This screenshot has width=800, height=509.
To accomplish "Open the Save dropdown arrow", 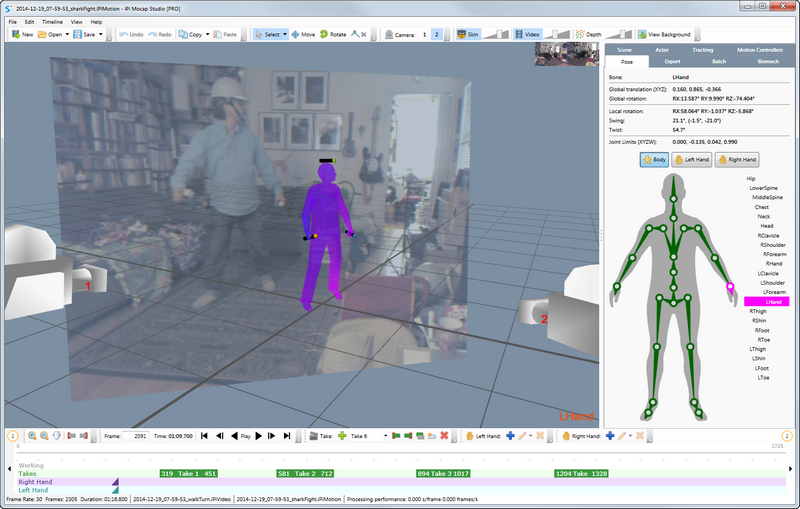I will point(101,34).
